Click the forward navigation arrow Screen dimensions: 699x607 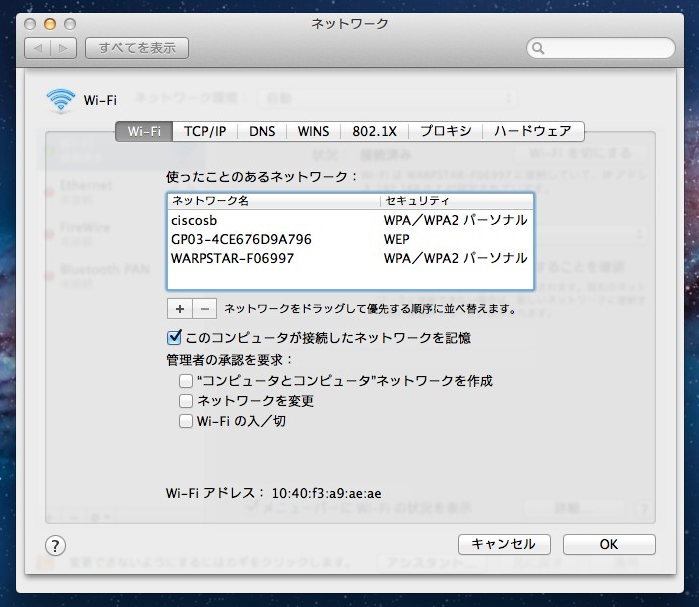(x=63, y=47)
